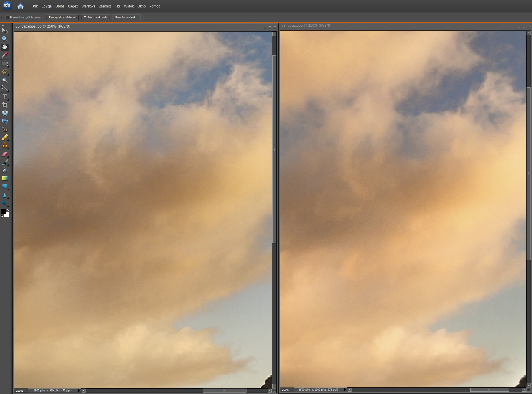Select the Gradient tool
Image resolution: width=532 pixels, height=394 pixels.
5,178
